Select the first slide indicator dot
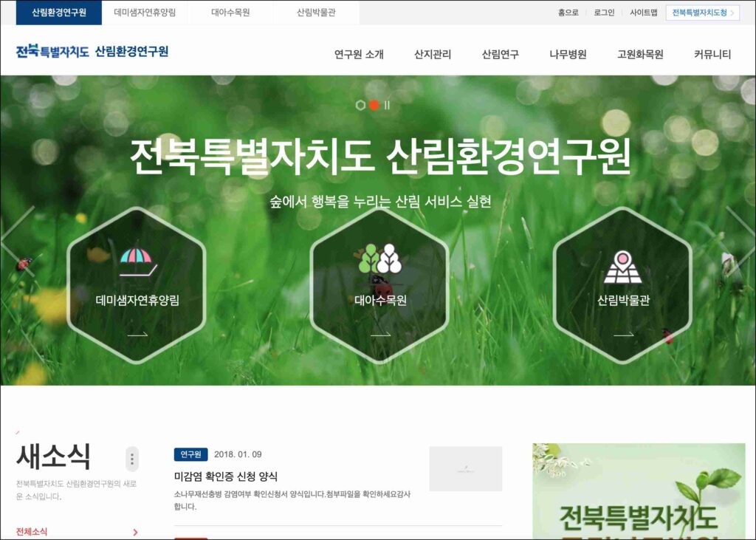 360,105
